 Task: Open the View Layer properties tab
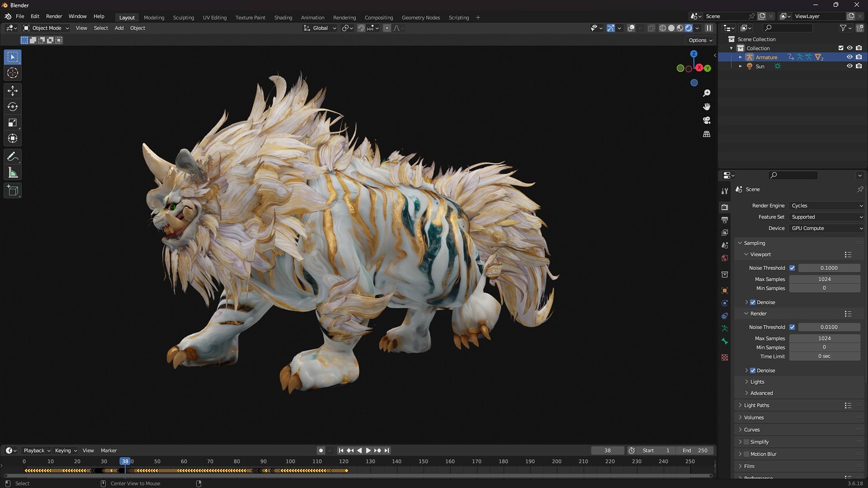(724, 232)
